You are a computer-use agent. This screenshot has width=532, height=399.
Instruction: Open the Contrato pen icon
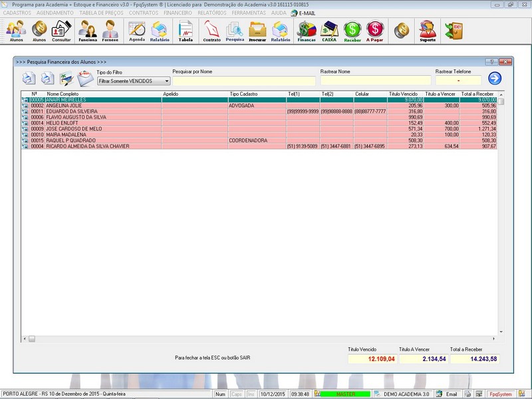[211, 31]
